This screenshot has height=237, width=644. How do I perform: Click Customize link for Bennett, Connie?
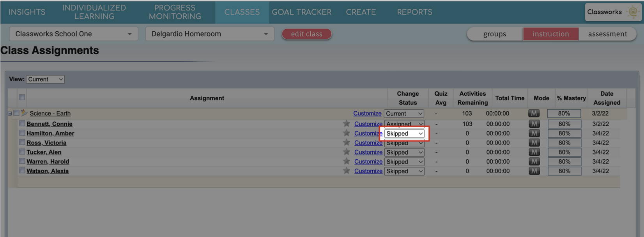click(x=368, y=124)
